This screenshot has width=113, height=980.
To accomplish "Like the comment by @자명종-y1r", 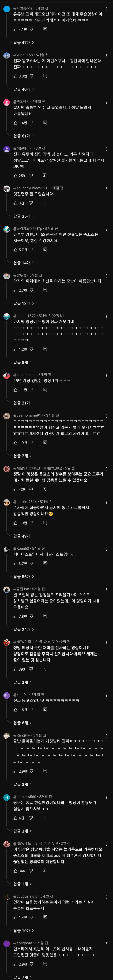I will (x=16, y=29).
